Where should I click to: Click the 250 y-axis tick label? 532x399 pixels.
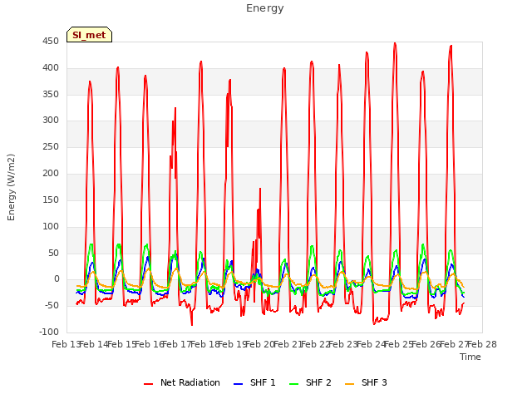pos(51,147)
